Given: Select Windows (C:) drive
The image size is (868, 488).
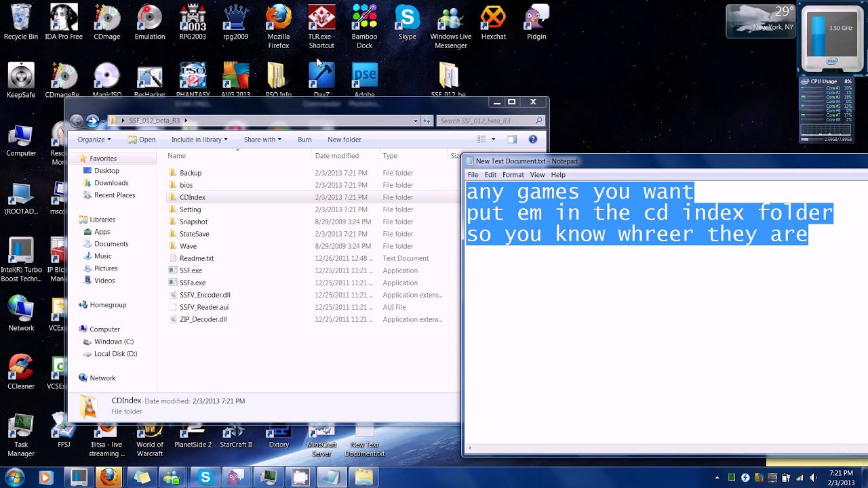Looking at the screenshot, I should click(113, 342).
